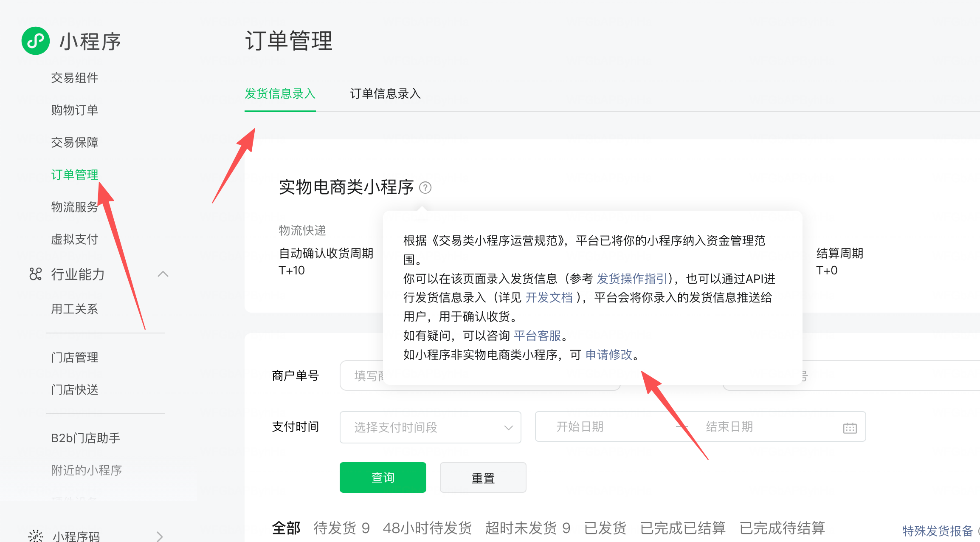
Task: Filter orders by 待发货 9 tab
Action: pos(341,528)
